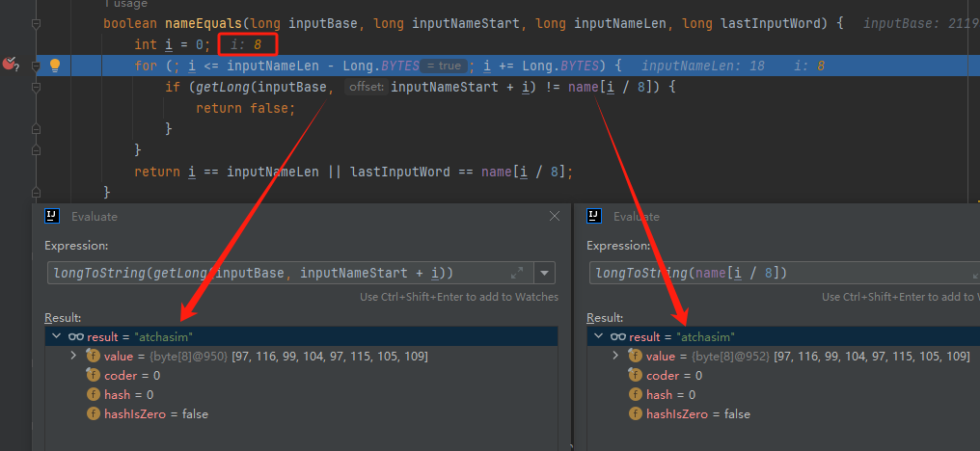Click the '= true' inline evaluation hint
This screenshot has width=980, height=451.
[443, 66]
